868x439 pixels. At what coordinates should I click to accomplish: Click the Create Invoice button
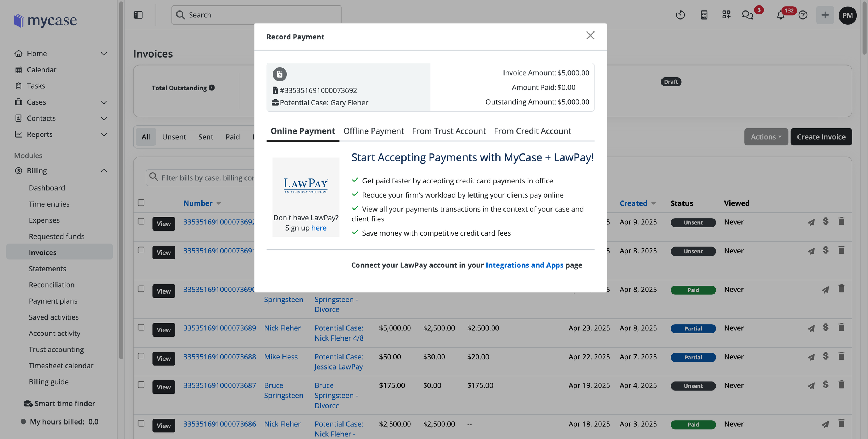point(821,137)
